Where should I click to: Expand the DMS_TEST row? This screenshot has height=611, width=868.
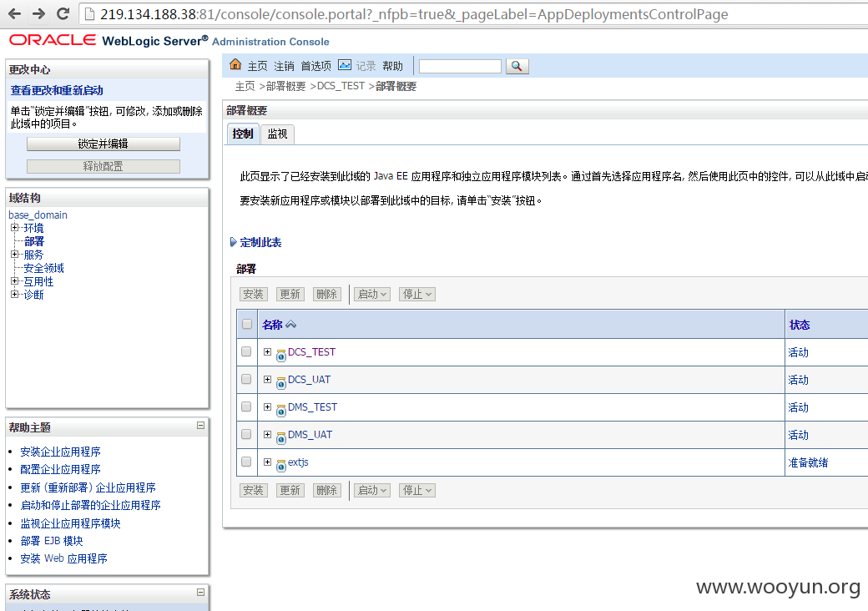click(267, 406)
